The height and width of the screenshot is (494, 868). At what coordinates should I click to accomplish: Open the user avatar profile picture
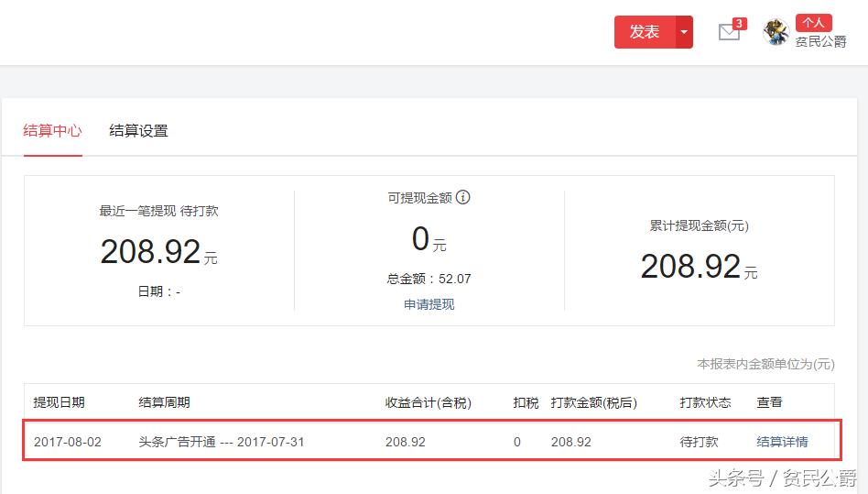[x=776, y=32]
